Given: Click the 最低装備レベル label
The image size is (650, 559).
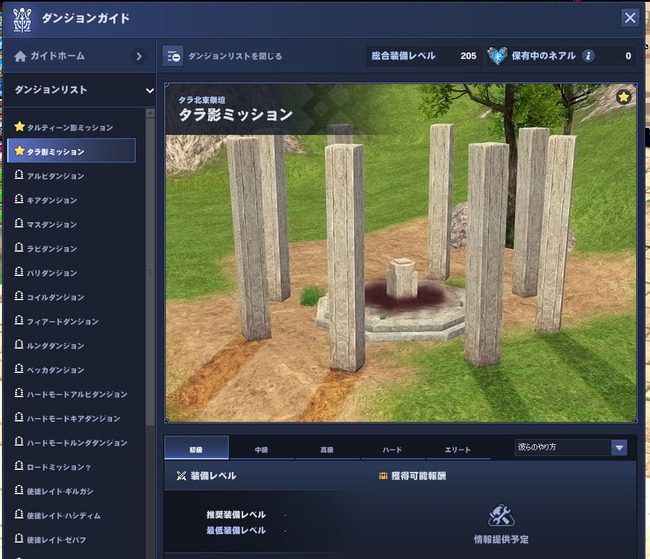Looking at the screenshot, I should coord(236,530).
